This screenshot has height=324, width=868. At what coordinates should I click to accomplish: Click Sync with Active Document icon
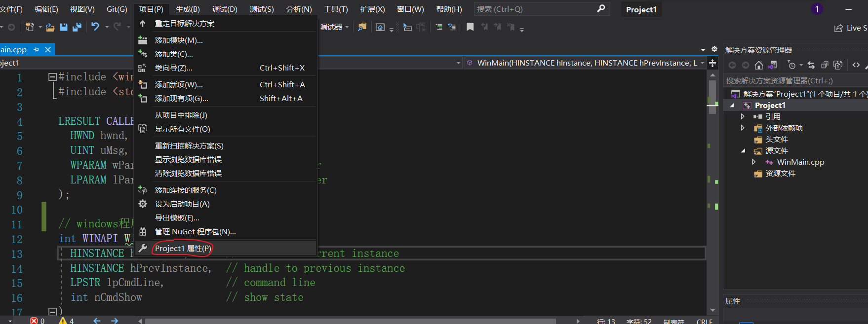(x=811, y=65)
